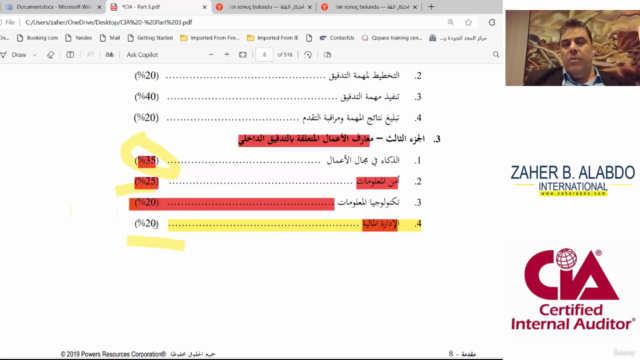Close the second Yandex search results tab

[x=415, y=7]
